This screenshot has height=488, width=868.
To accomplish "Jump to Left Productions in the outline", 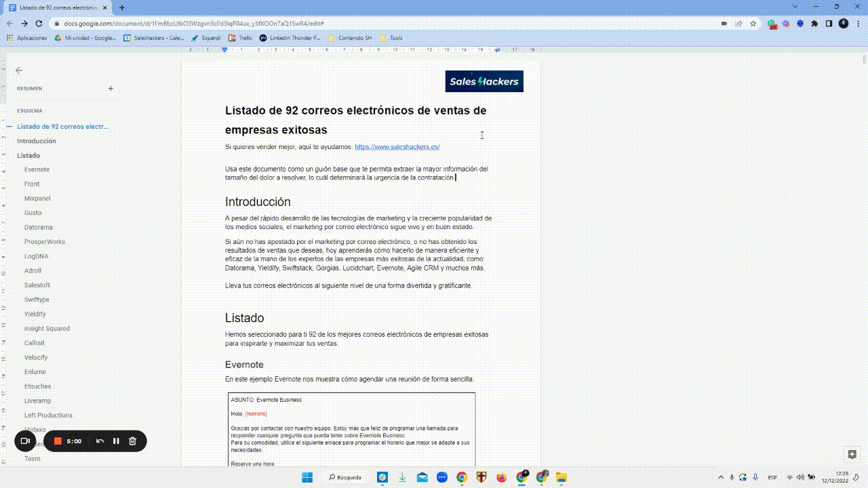I will 48,415.
